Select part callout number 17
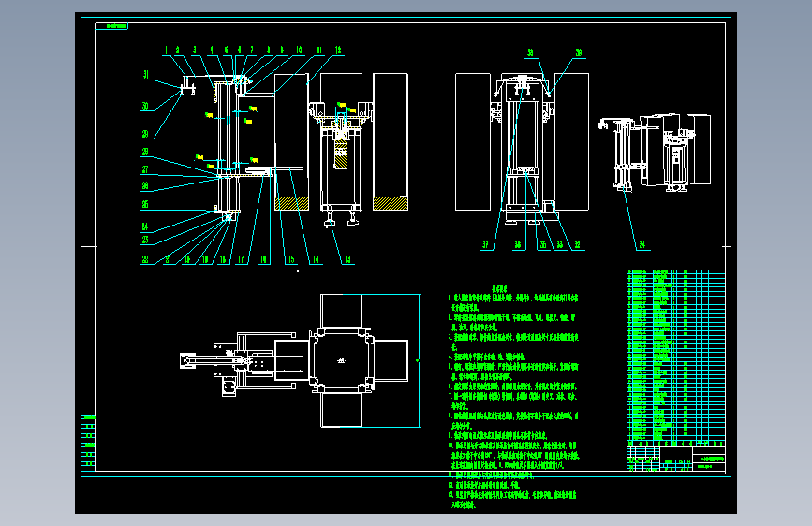Viewport: 812px width, 526px height. (x=241, y=260)
